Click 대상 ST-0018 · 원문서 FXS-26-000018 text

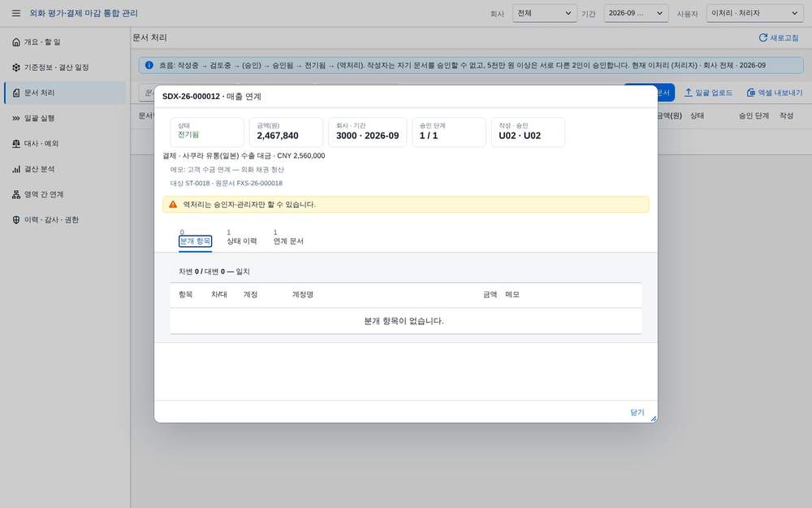tap(227, 183)
